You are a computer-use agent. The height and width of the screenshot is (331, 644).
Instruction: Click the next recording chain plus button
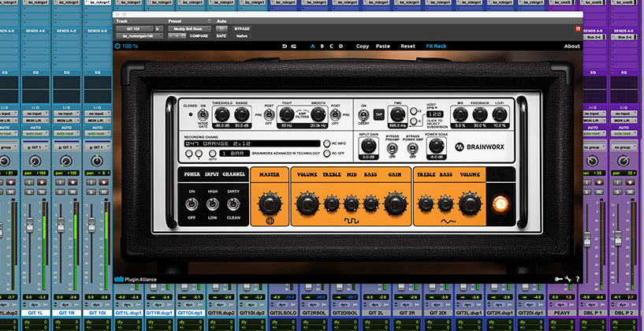[199, 154]
